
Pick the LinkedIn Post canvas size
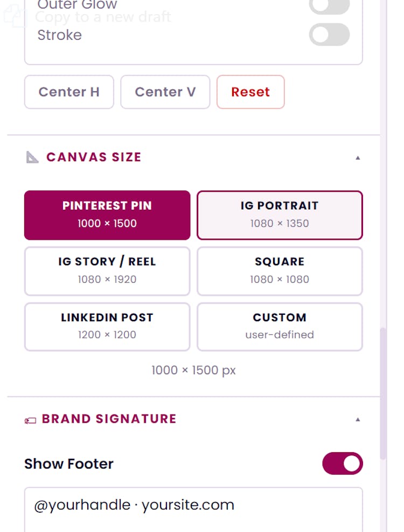tap(107, 327)
